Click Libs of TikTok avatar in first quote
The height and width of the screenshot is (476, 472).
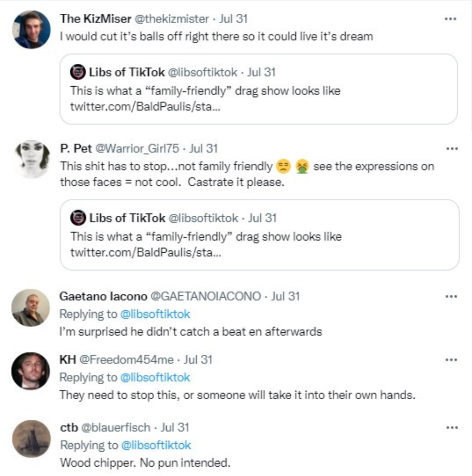pos(78,72)
